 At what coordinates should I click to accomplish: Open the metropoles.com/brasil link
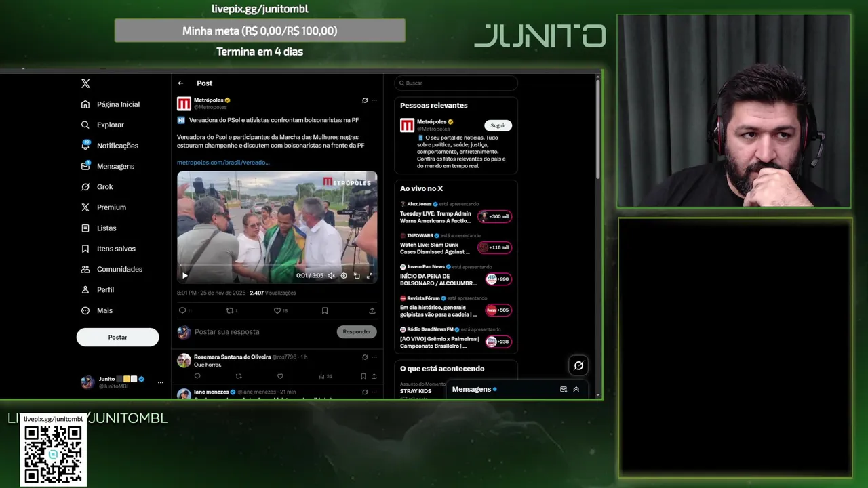(223, 163)
